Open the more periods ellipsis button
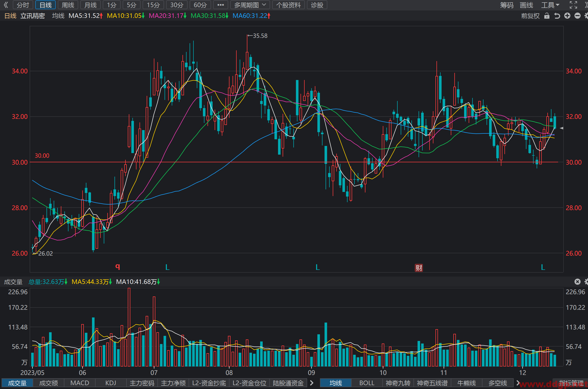 pyautogui.click(x=221, y=5)
